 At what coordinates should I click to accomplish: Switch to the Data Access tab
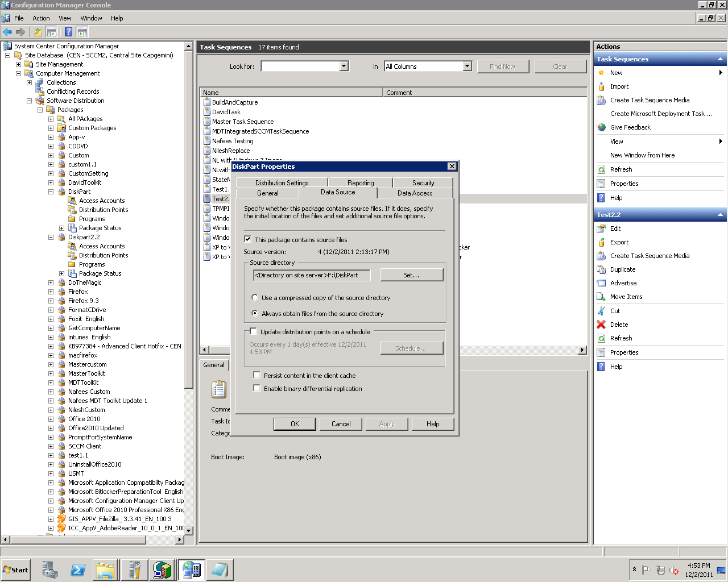click(x=415, y=193)
